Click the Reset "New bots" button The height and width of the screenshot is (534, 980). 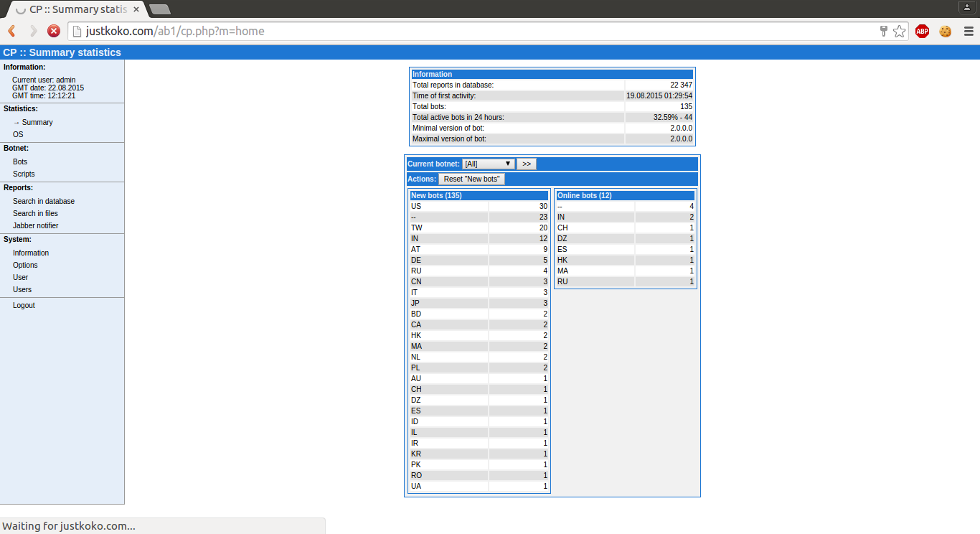pyautogui.click(x=471, y=179)
